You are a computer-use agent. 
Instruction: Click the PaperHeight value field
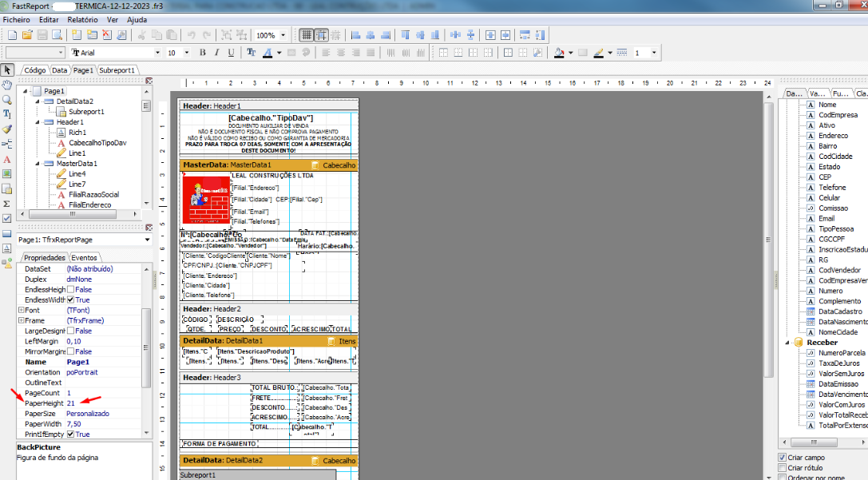pyautogui.click(x=103, y=403)
